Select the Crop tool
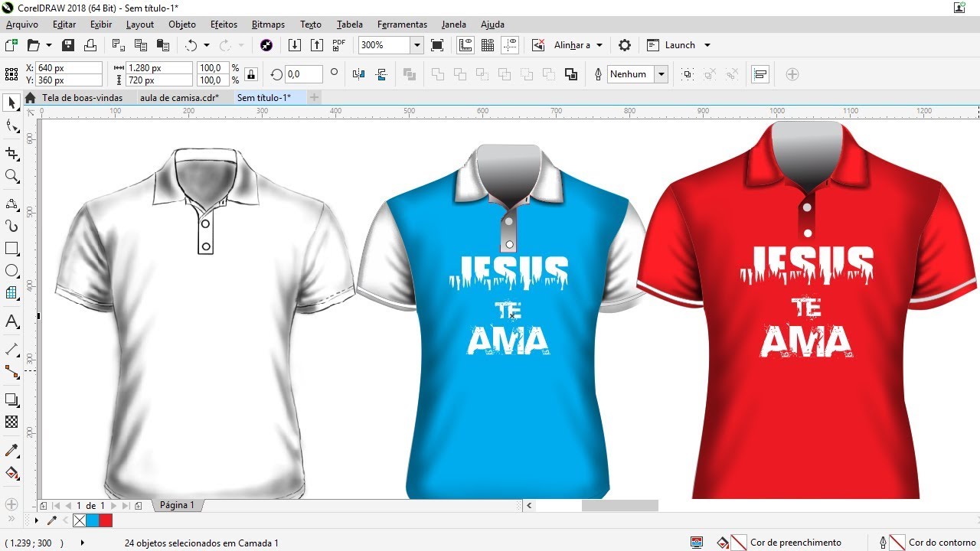980x551 pixels. tap(11, 153)
